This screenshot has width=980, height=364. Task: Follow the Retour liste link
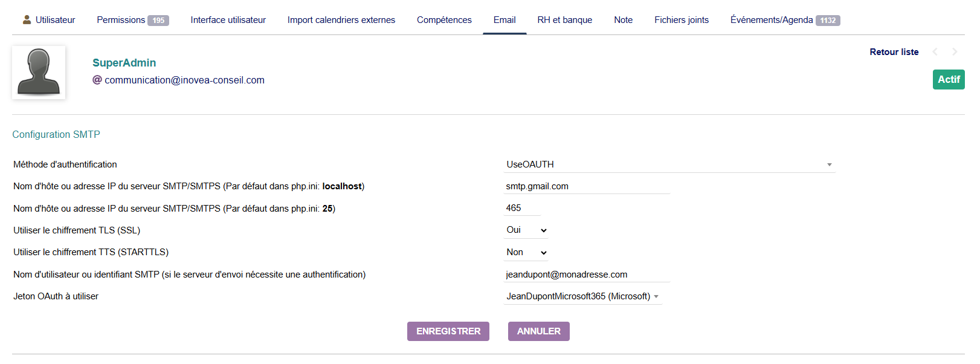click(894, 52)
